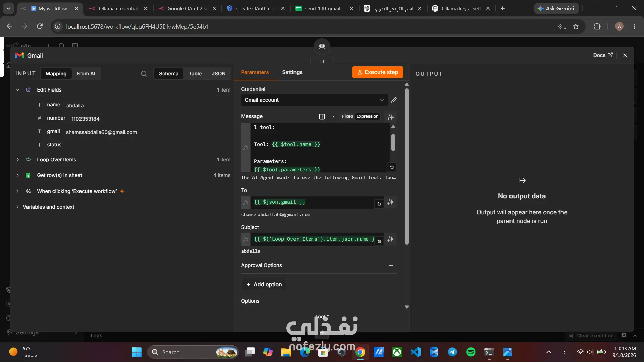Click the chat assistant icon at top

(322, 47)
